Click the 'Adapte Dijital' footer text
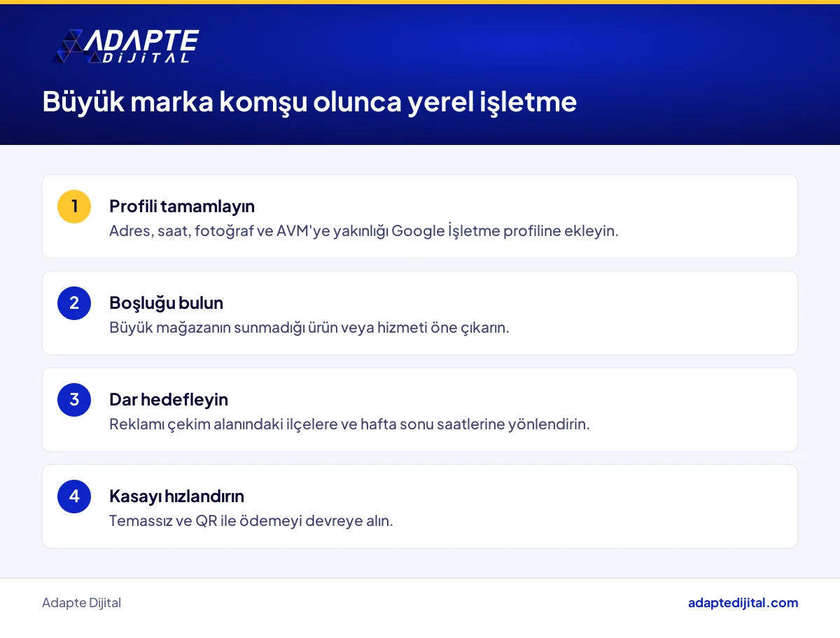The height and width of the screenshot is (638, 840). 81,603
